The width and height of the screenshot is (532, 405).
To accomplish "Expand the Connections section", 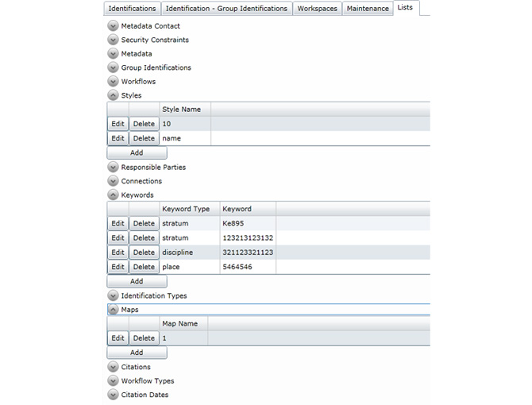I will point(113,181).
